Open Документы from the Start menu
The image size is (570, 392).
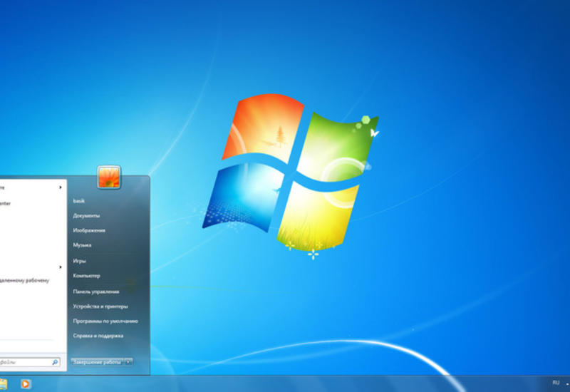(86, 216)
